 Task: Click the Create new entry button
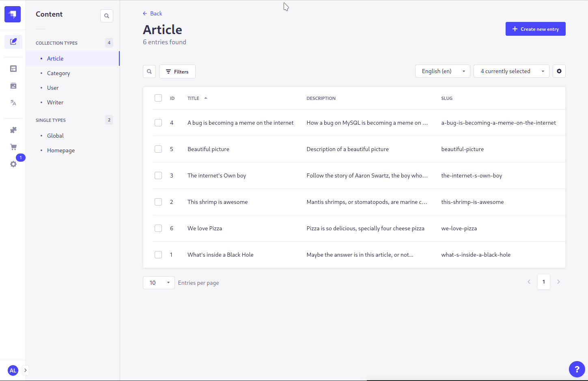point(535,29)
